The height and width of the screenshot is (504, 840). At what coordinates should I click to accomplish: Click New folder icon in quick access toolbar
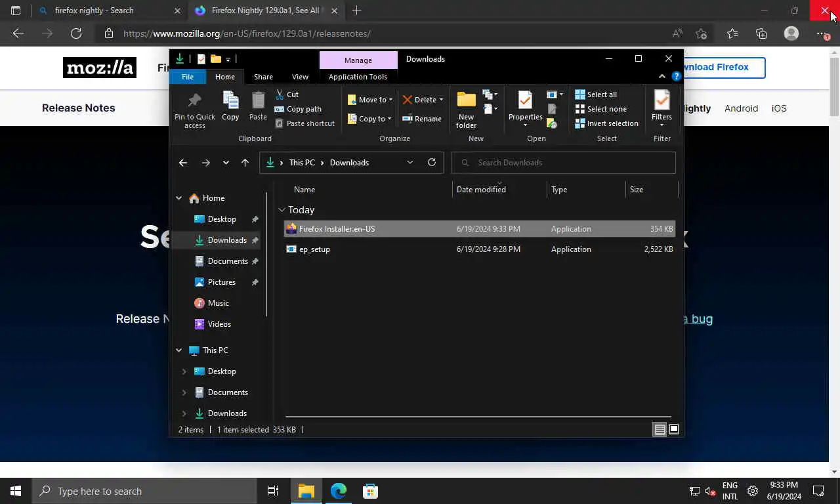click(215, 59)
